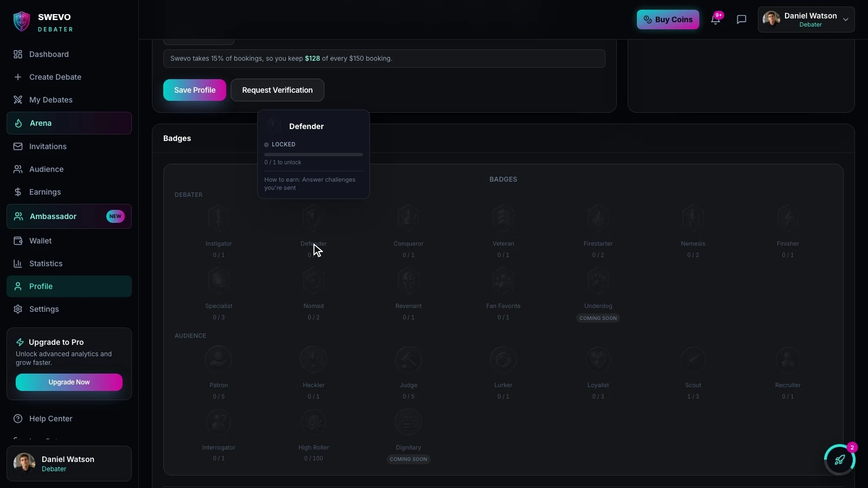Select the Revenant badge icon
The height and width of the screenshot is (488, 868).
click(409, 280)
